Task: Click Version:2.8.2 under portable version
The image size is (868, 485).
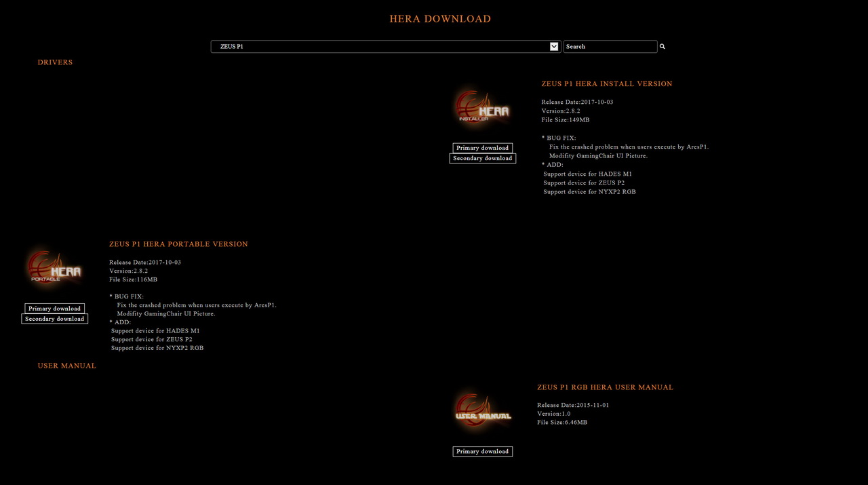Action: click(x=128, y=271)
